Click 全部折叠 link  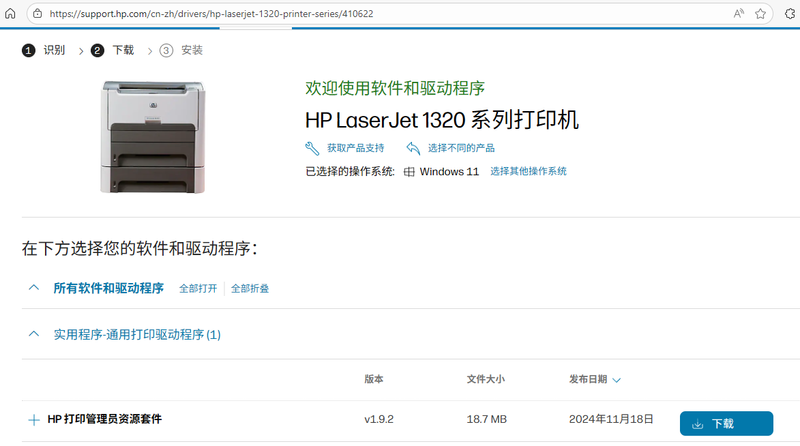click(250, 289)
